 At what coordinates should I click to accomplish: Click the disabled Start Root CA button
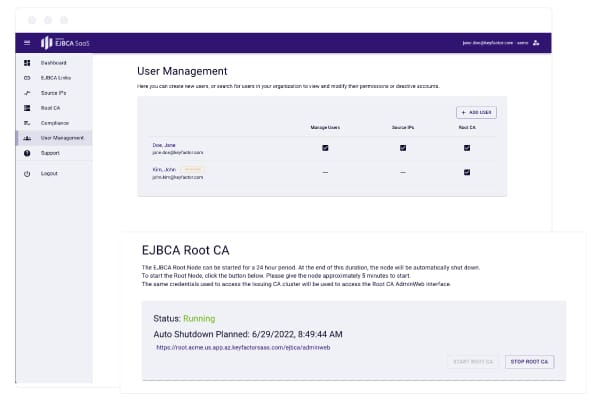pyautogui.click(x=473, y=362)
